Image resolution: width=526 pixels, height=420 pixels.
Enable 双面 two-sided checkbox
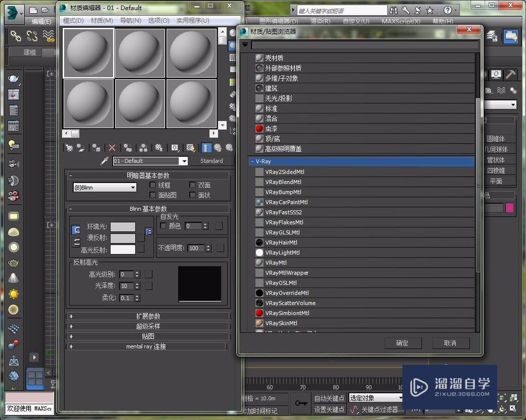point(192,185)
